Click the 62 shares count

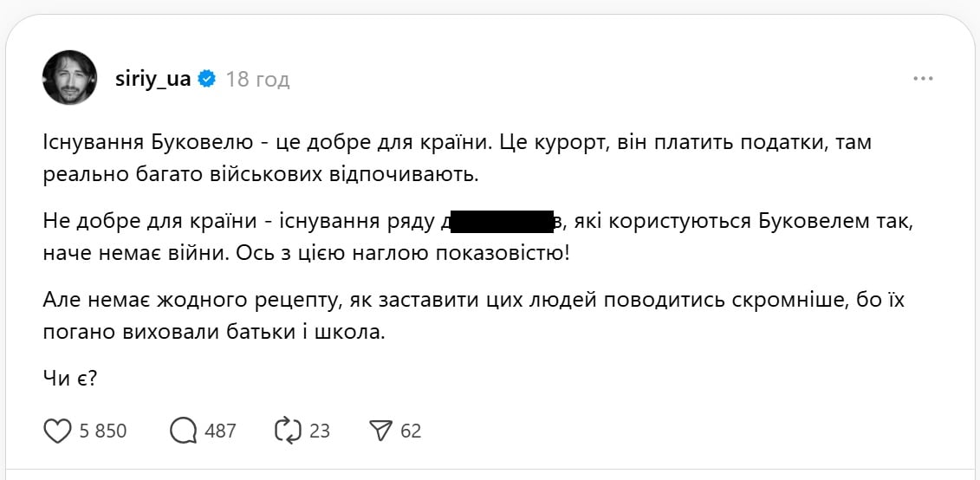click(411, 431)
